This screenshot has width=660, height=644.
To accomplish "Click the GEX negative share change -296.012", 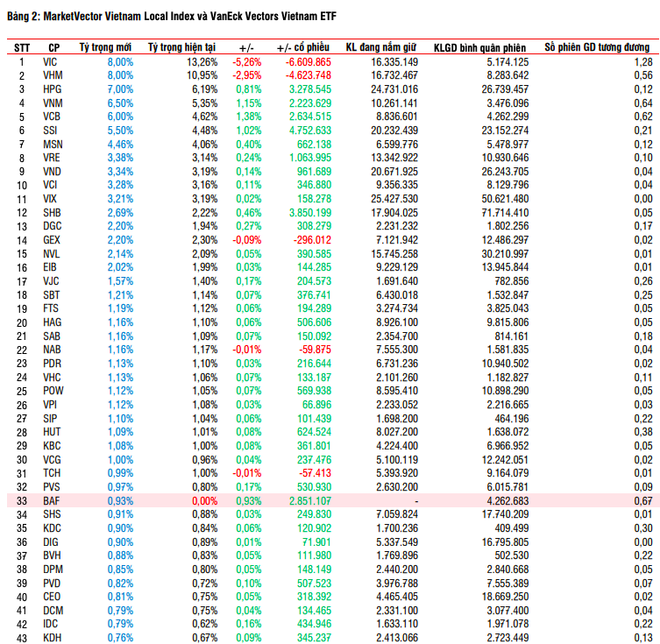I will (x=312, y=240).
